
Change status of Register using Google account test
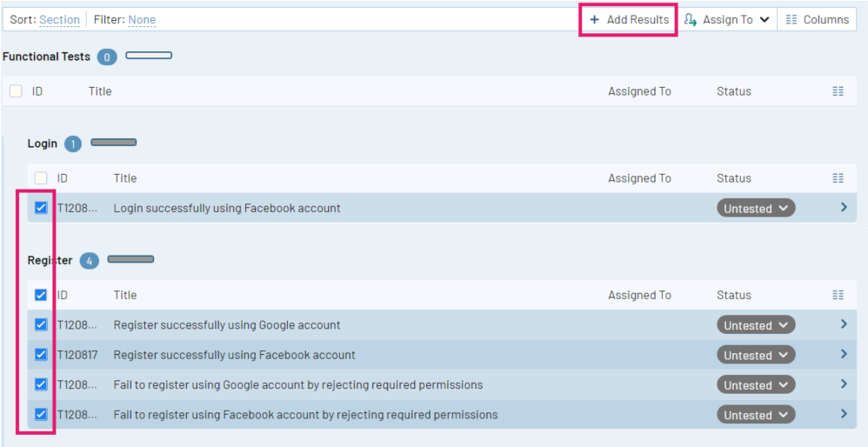click(x=756, y=325)
